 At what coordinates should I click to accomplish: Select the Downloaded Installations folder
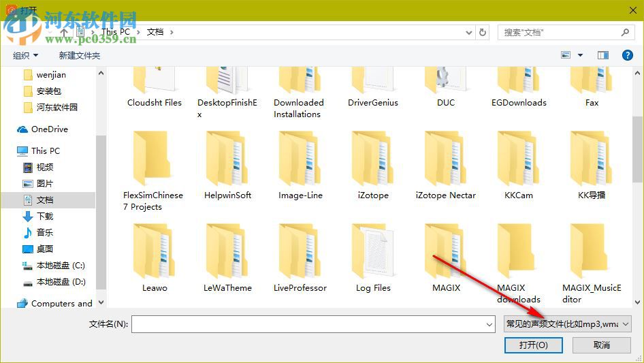click(299, 93)
